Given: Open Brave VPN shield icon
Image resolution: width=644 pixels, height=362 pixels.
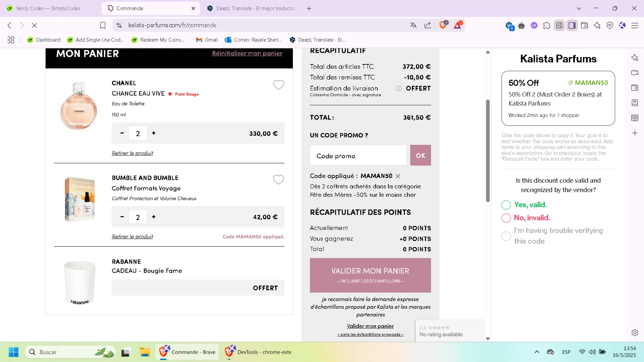Looking at the screenshot, I should tap(610, 25).
